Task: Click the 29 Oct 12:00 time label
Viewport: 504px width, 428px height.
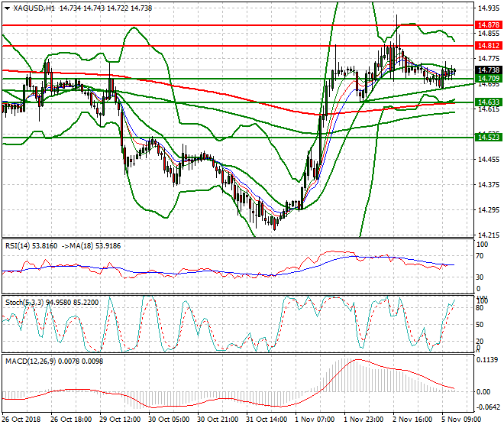Action: coord(120,420)
